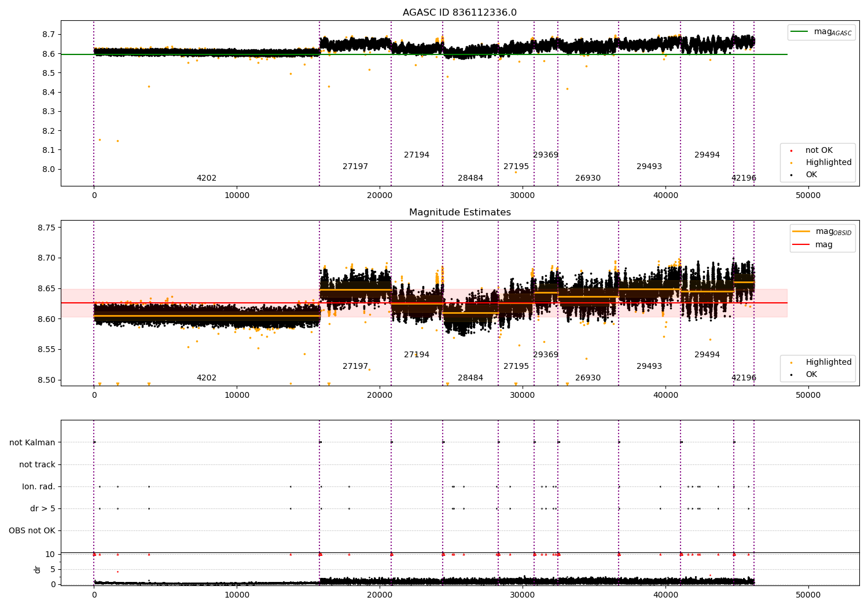The image size is (868, 608).
Task: Click the 30000 x-axis tick of bottom plot
Action: [523, 595]
